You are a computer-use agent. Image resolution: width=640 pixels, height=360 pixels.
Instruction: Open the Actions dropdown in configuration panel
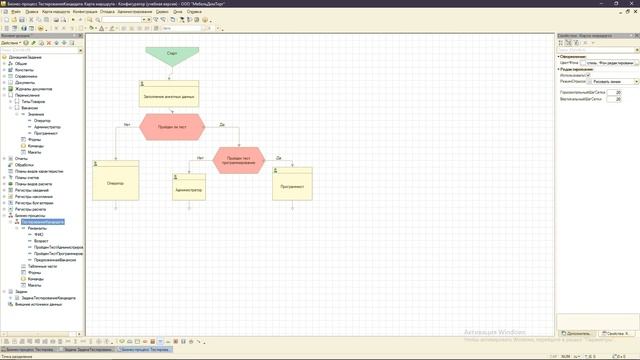click(x=11, y=43)
